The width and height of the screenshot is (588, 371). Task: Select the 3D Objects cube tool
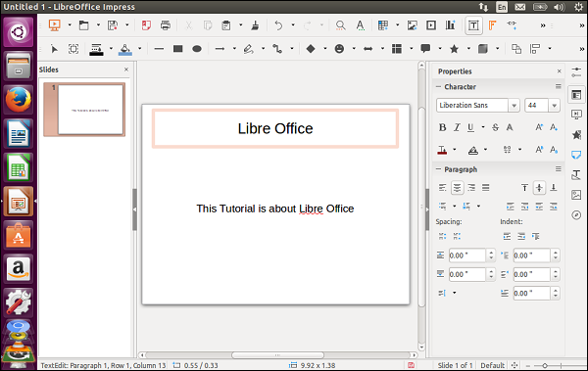coord(483,49)
